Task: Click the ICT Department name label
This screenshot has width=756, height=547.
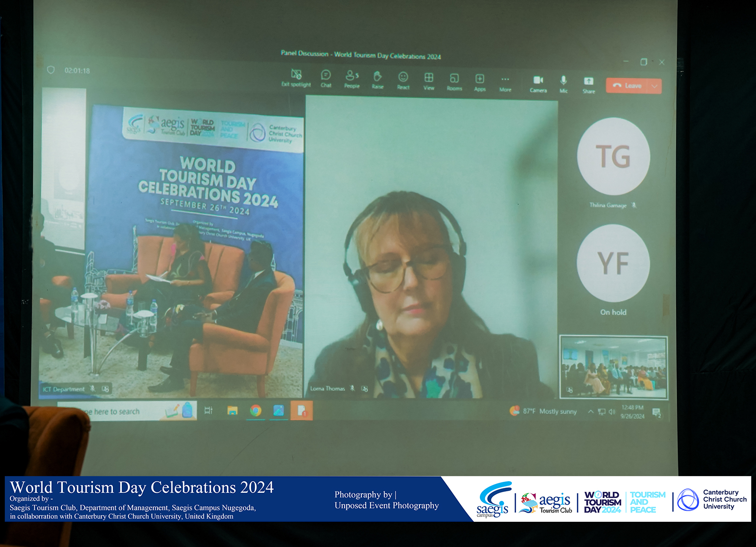Action: pyautogui.click(x=64, y=389)
